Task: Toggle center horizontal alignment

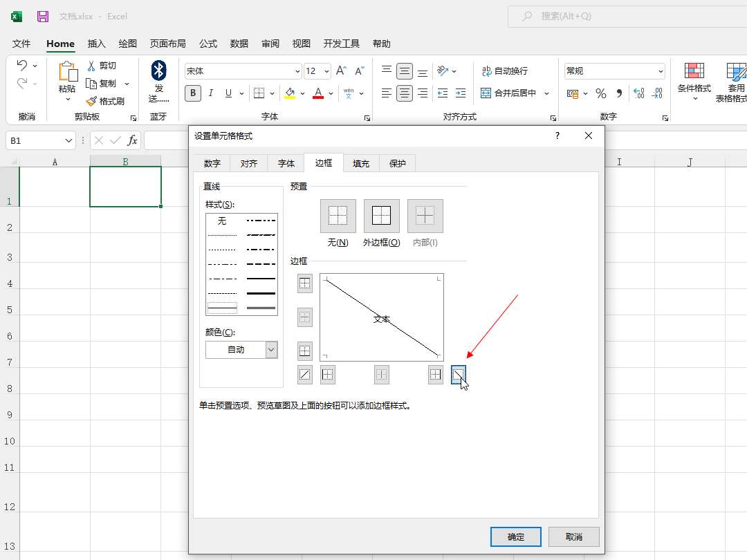Action: pyautogui.click(x=405, y=93)
